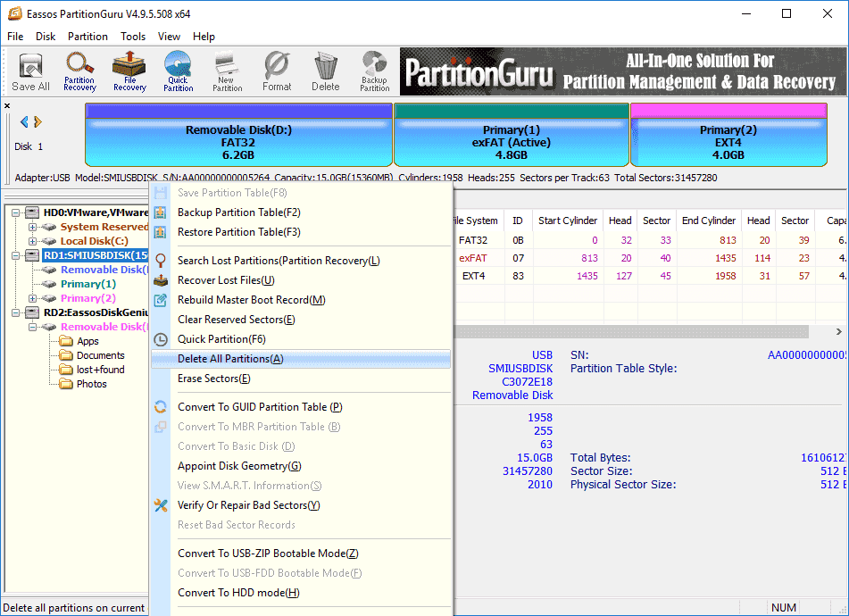Click the Backup Partition Table menu icon
849x616 pixels.
tap(161, 212)
